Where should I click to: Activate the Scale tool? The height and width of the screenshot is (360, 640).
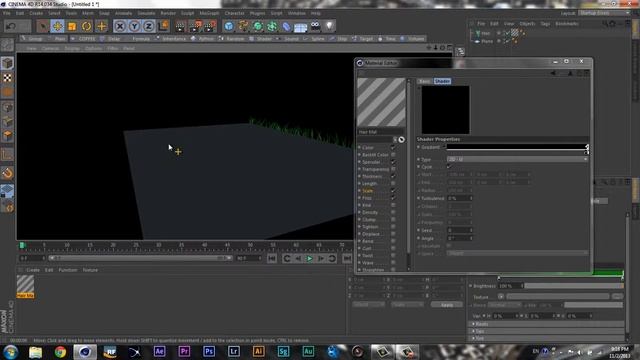[72, 27]
